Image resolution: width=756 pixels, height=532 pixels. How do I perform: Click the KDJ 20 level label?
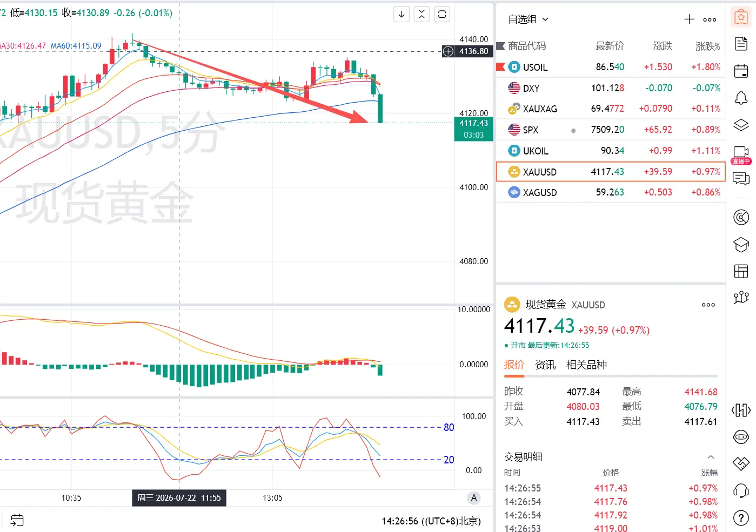coord(449,460)
